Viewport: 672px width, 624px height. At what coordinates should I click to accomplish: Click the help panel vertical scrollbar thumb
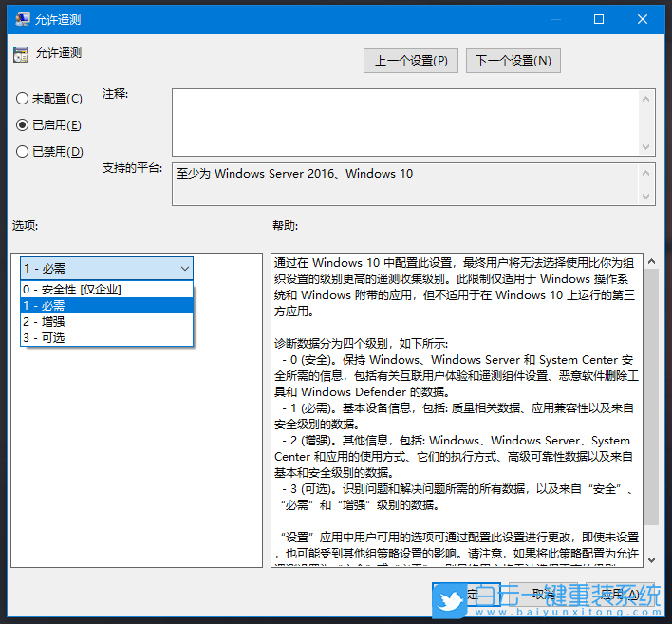[x=651, y=397]
